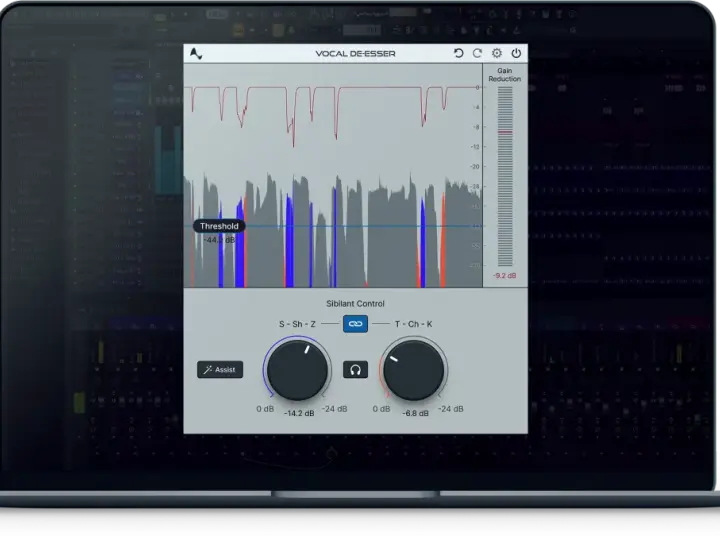The height and width of the screenshot is (540, 720).
Task: Click the -14.2 dB value
Action: 299,413
